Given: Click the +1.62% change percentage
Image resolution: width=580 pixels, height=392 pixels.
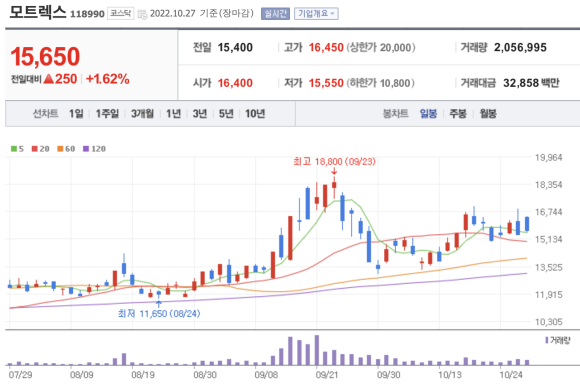Looking at the screenshot, I should click(108, 79).
